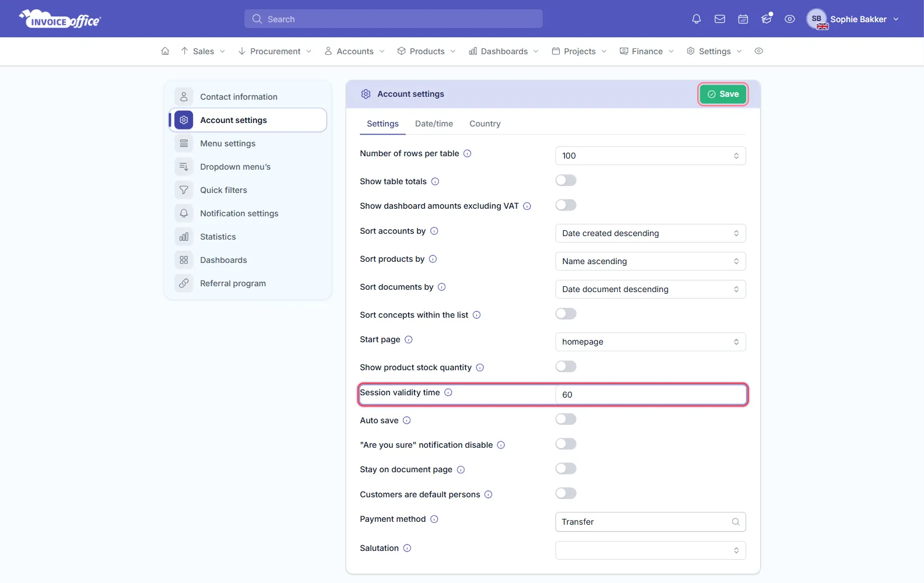Click info icon beside Salutation
The image size is (924, 583).
407,549
